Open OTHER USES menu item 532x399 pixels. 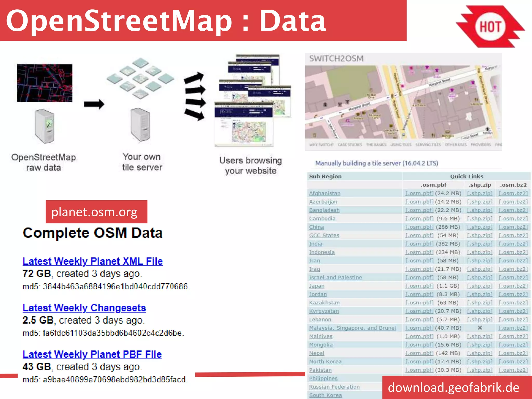pyautogui.click(x=456, y=145)
